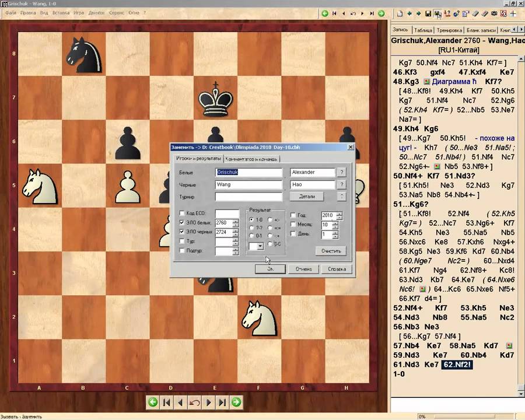Viewport: 525px width, 420px height.
Task: Click the green back arrow below the board
Action: tap(153, 402)
